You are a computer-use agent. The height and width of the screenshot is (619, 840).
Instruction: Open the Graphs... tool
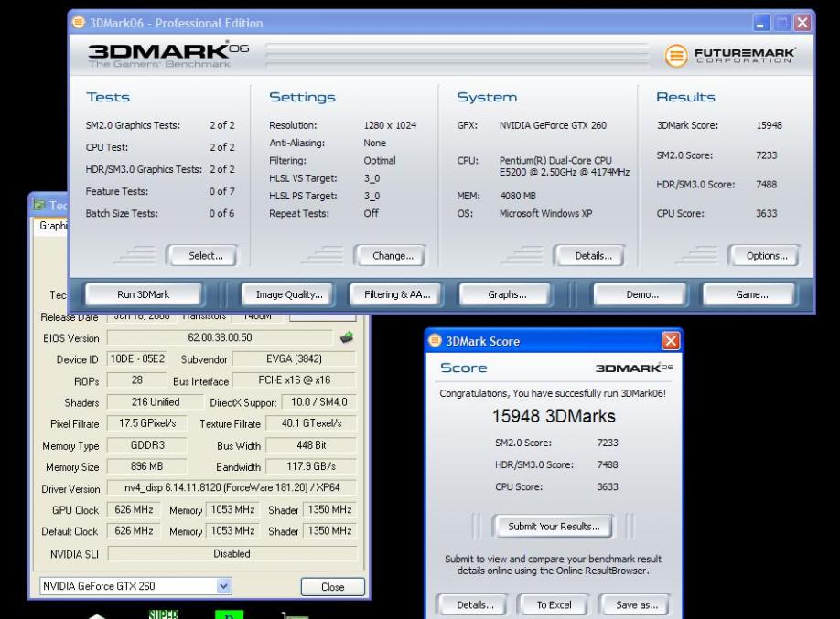[x=506, y=294]
